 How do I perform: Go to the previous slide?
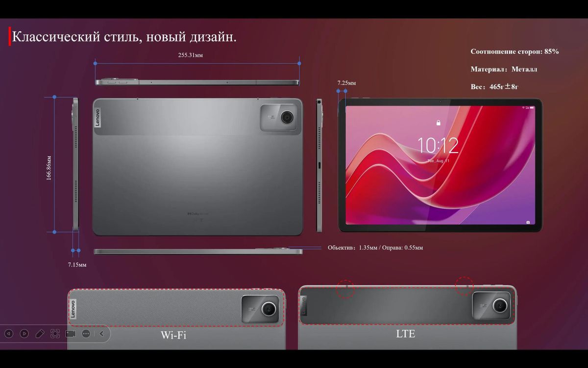tap(8, 334)
